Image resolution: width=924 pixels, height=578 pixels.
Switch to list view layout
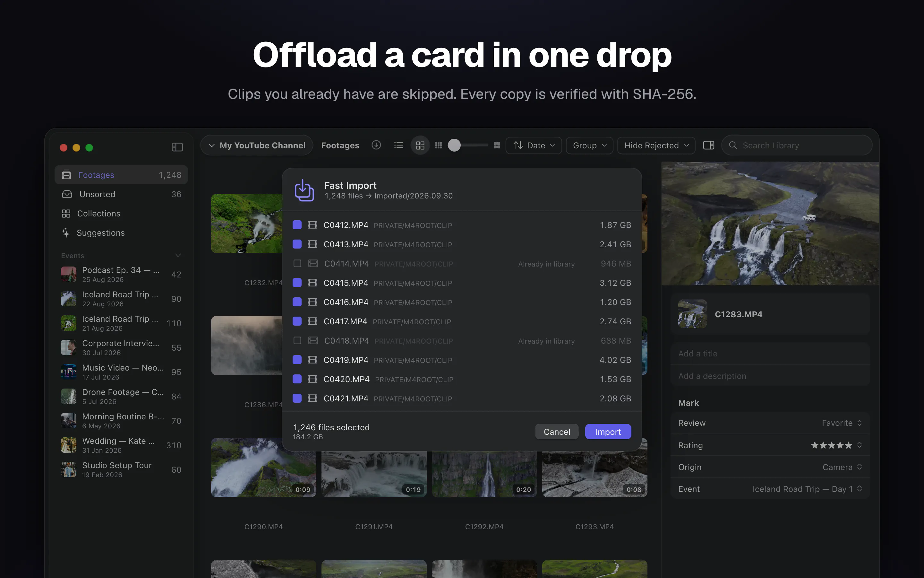(398, 145)
